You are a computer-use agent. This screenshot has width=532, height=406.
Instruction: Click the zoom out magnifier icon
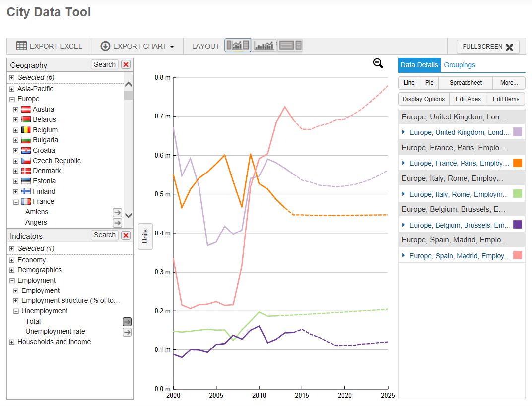378,63
